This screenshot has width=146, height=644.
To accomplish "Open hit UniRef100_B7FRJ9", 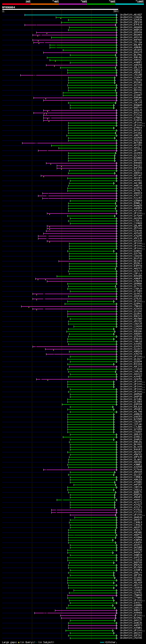I will (x=131, y=25).
